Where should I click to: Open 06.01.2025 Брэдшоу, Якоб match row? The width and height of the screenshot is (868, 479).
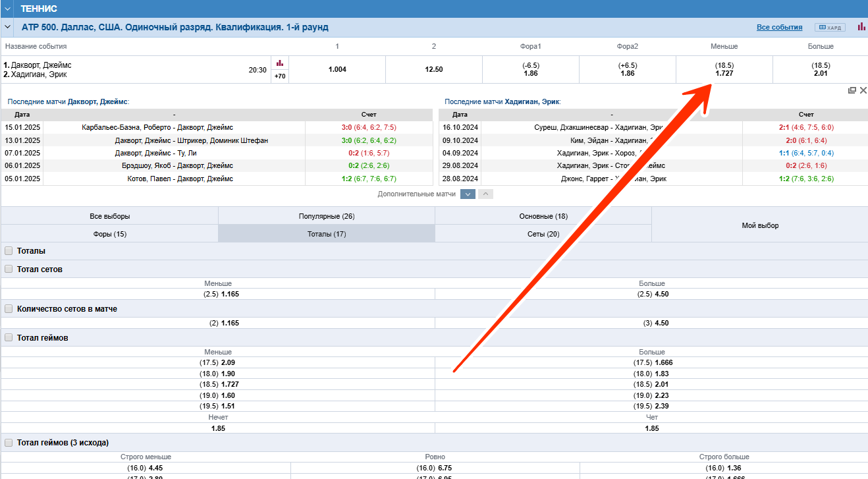(217, 166)
